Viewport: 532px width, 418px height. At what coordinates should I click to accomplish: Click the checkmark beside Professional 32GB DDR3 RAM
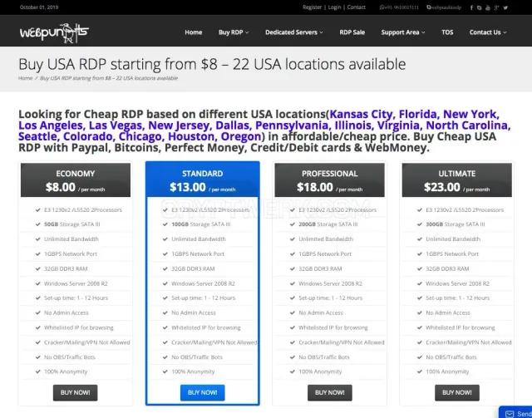coord(293,268)
